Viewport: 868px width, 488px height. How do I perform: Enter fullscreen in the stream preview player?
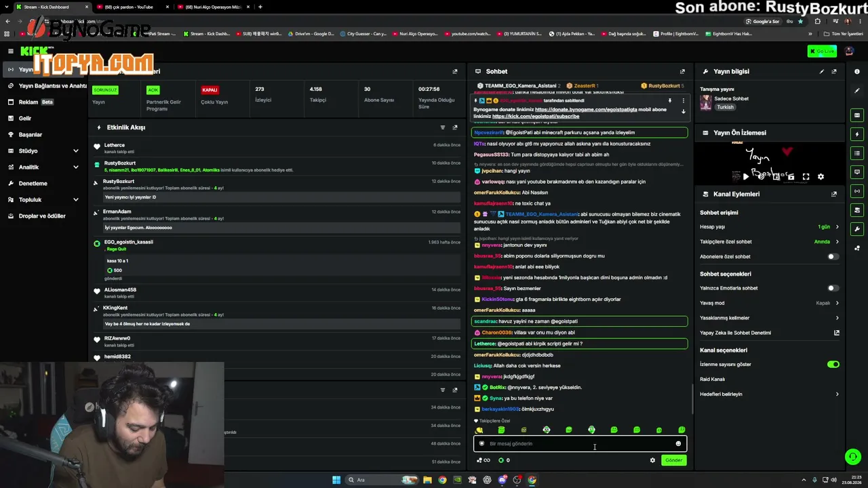[806, 177]
